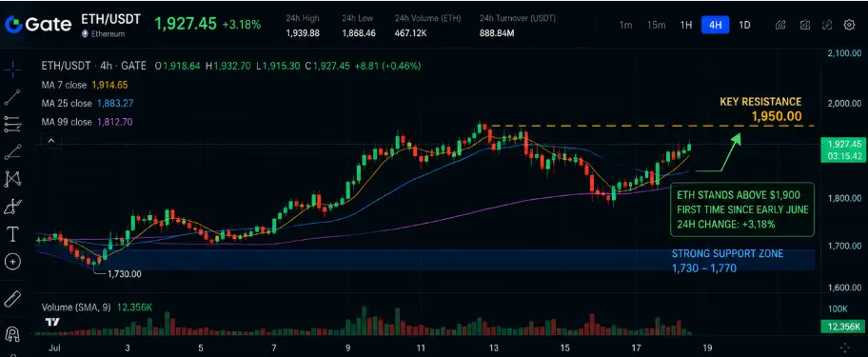Click the Jul date label on time axis
868x357 pixels.
(x=54, y=348)
